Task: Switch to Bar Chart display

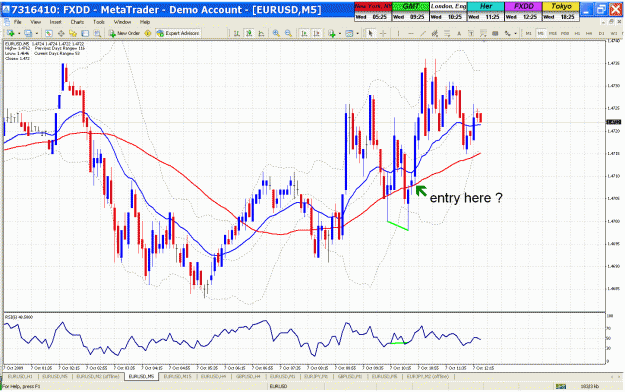Action: coord(236,33)
